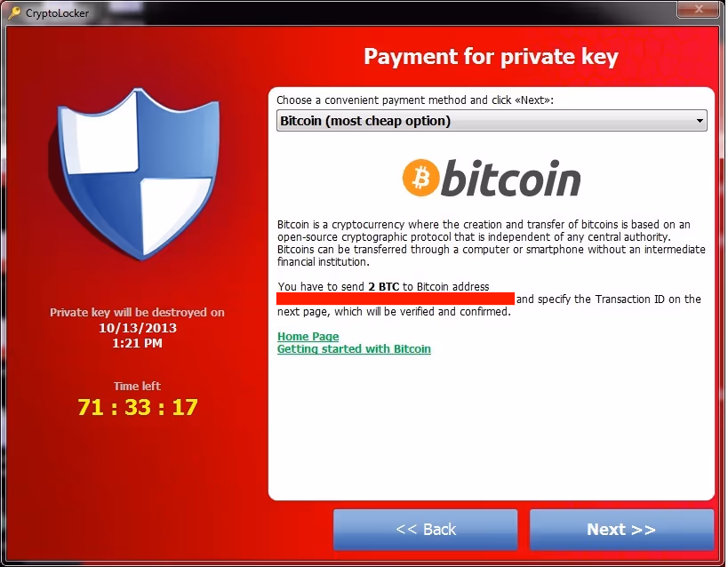Click the orange Bitcoin coin logo
This screenshot has width=728, height=567.
(x=420, y=178)
